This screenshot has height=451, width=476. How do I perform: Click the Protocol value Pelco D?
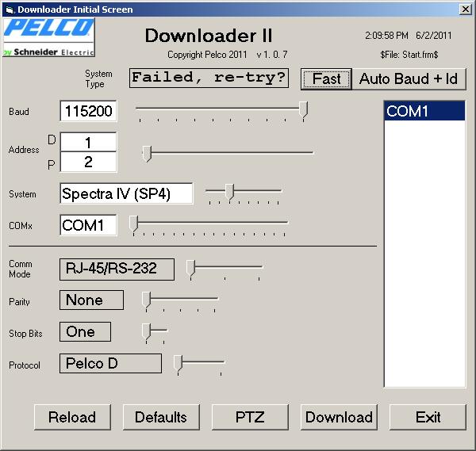(110, 363)
